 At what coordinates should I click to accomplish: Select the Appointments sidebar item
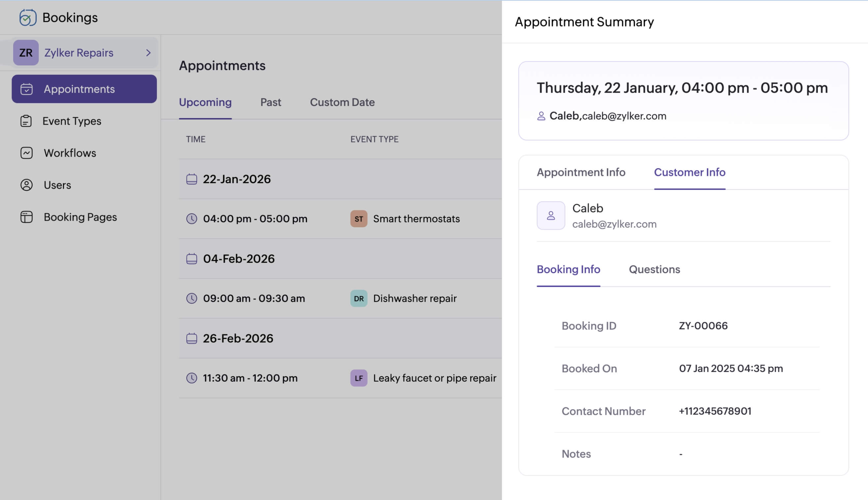[x=84, y=89]
